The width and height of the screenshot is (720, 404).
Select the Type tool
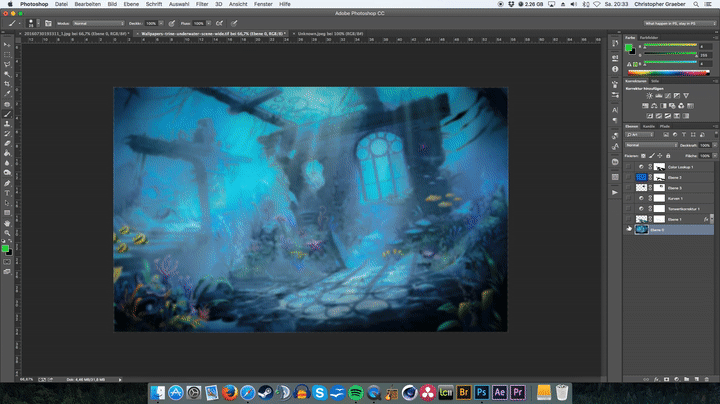[x=7, y=194]
